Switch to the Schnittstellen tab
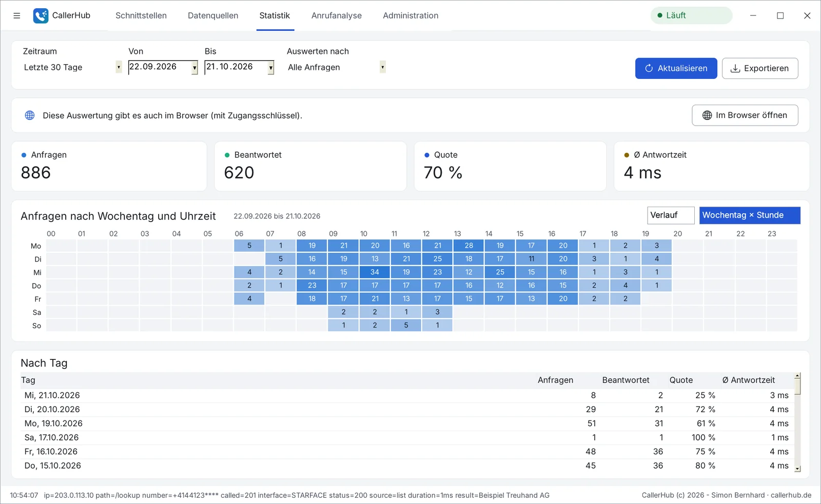 click(x=141, y=15)
